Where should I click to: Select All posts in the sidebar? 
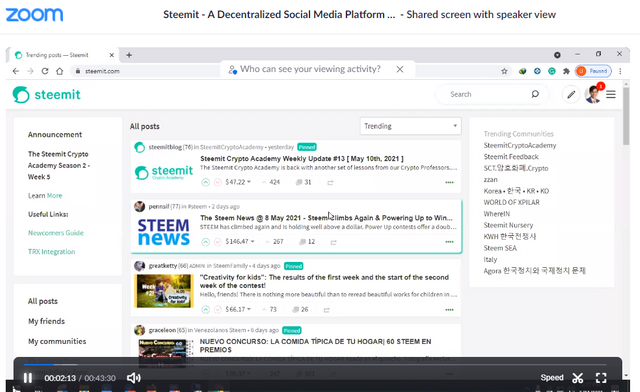(x=42, y=301)
